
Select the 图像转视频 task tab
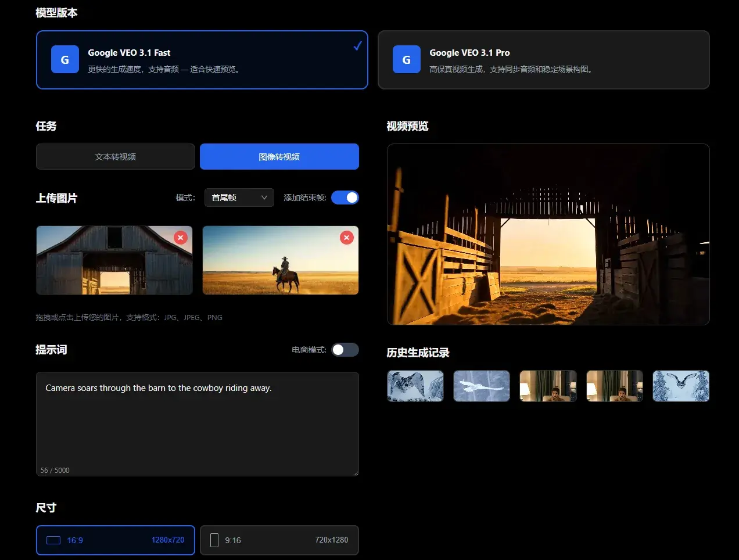pos(279,157)
